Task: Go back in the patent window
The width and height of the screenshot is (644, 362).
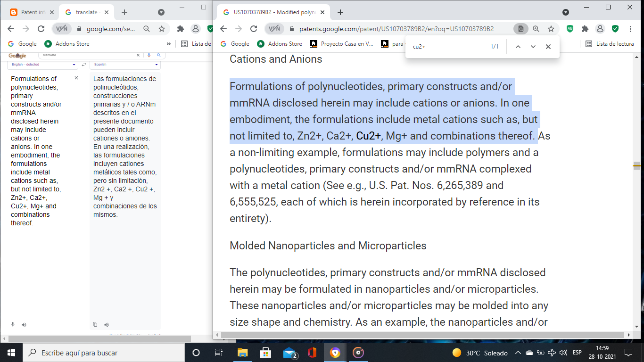Action: pyautogui.click(x=223, y=29)
